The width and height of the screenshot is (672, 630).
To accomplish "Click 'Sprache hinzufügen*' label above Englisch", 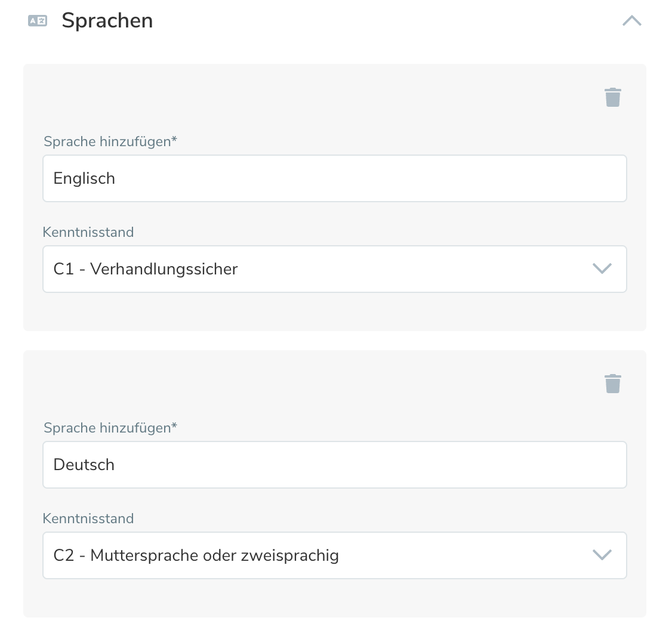I will pos(110,141).
